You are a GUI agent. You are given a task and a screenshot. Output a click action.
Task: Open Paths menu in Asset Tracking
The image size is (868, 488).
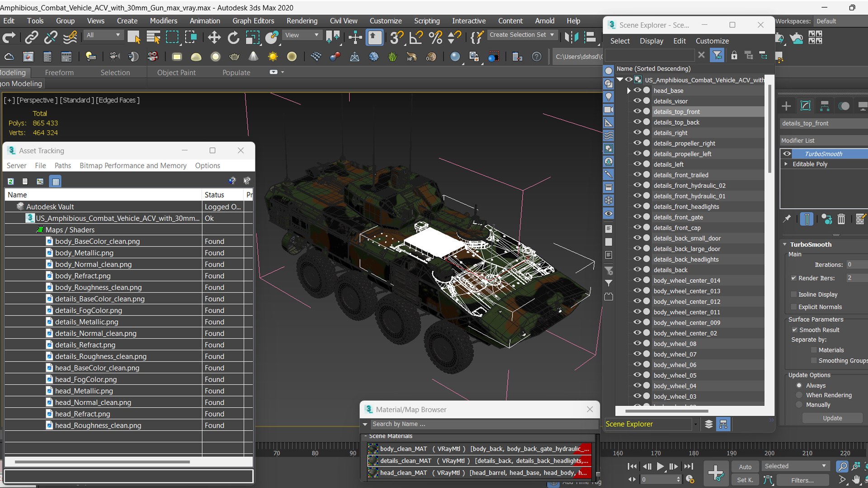63,166
